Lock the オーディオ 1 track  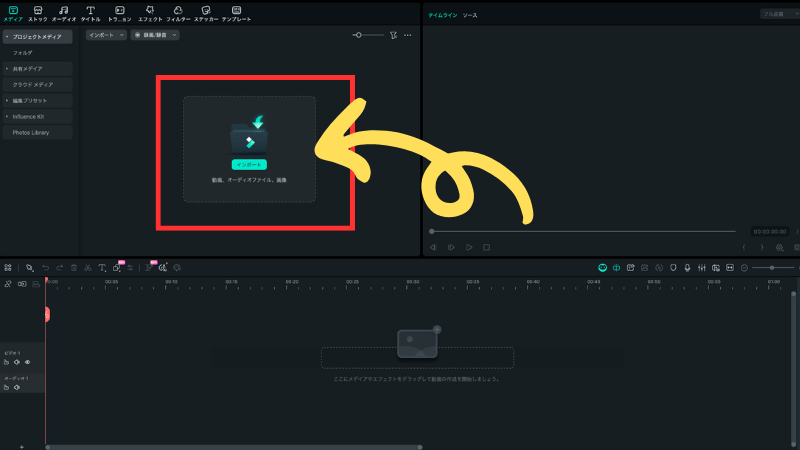pyautogui.click(x=6, y=387)
